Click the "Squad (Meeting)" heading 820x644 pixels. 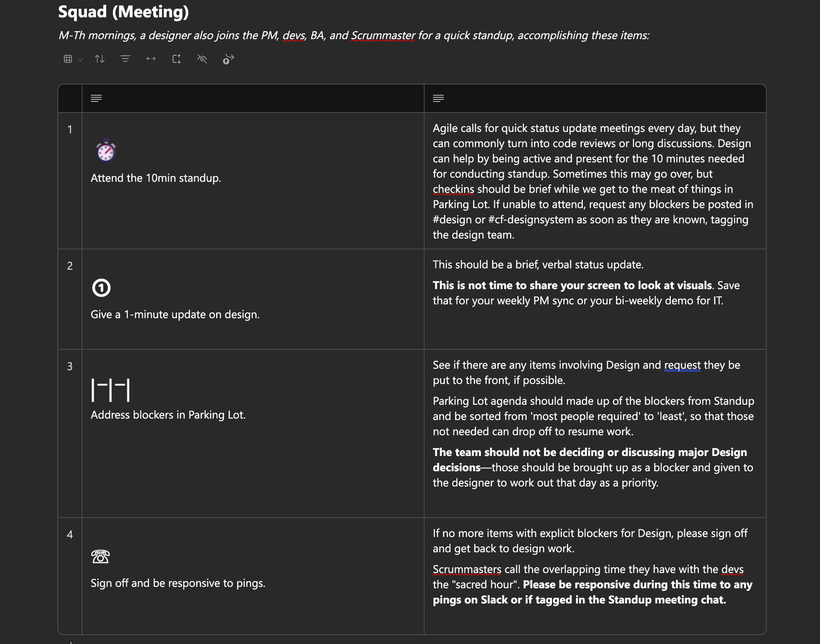123,12
